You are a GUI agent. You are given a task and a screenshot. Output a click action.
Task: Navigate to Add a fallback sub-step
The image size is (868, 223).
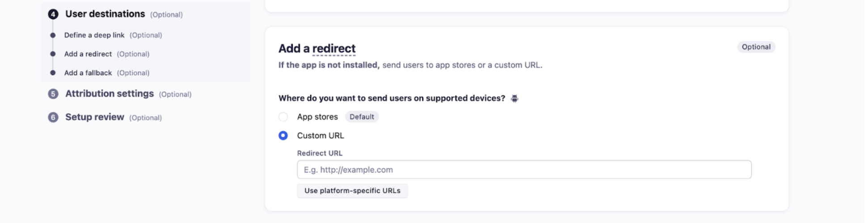pyautogui.click(x=88, y=73)
